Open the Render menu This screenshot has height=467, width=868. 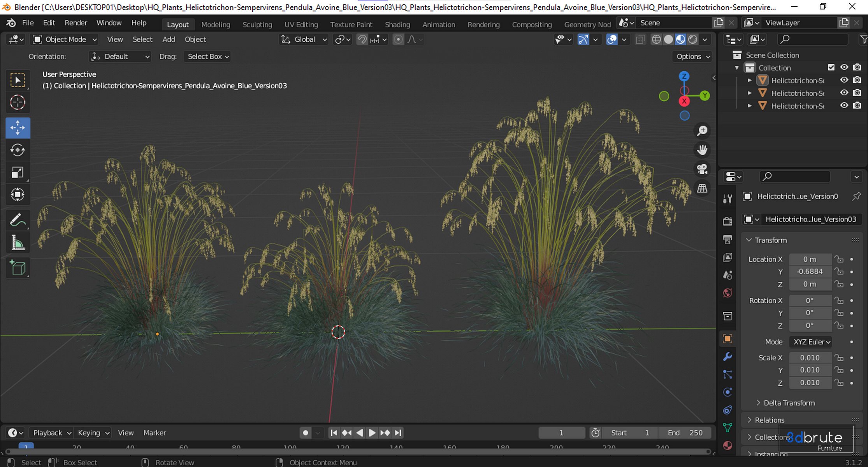click(x=76, y=23)
